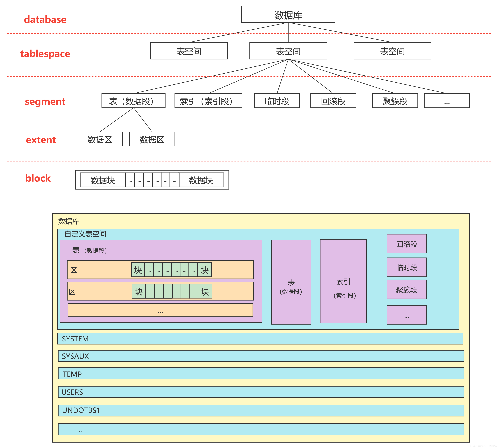The width and height of the screenshot is (498, 448).
Task: Select the white 索引（索引段）segment box
Action: click(x=208, y=100)
